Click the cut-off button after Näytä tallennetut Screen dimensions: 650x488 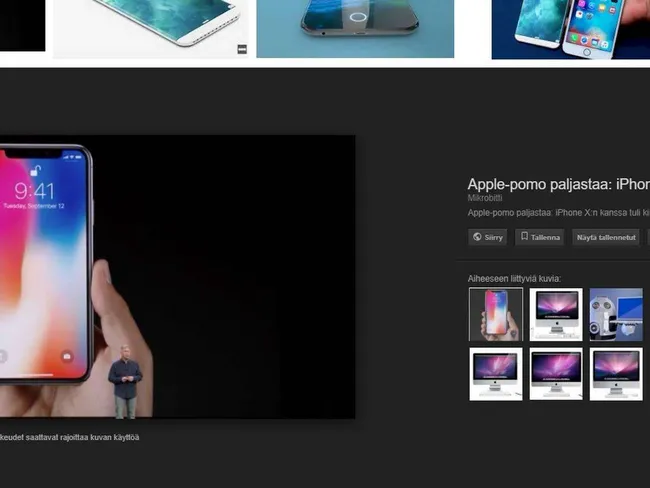[x=648, y=237]
